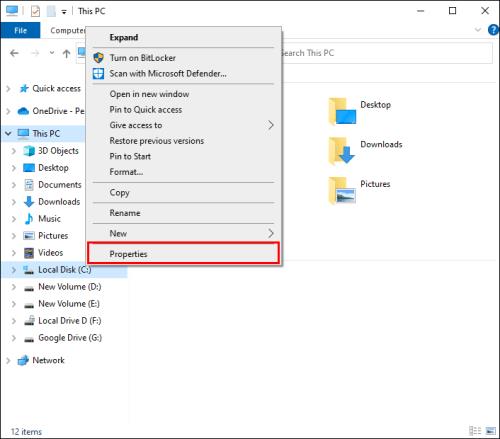Viewport: 500px width, 439px height.
Task: Click the Help question mark icon
Action: 493,30
